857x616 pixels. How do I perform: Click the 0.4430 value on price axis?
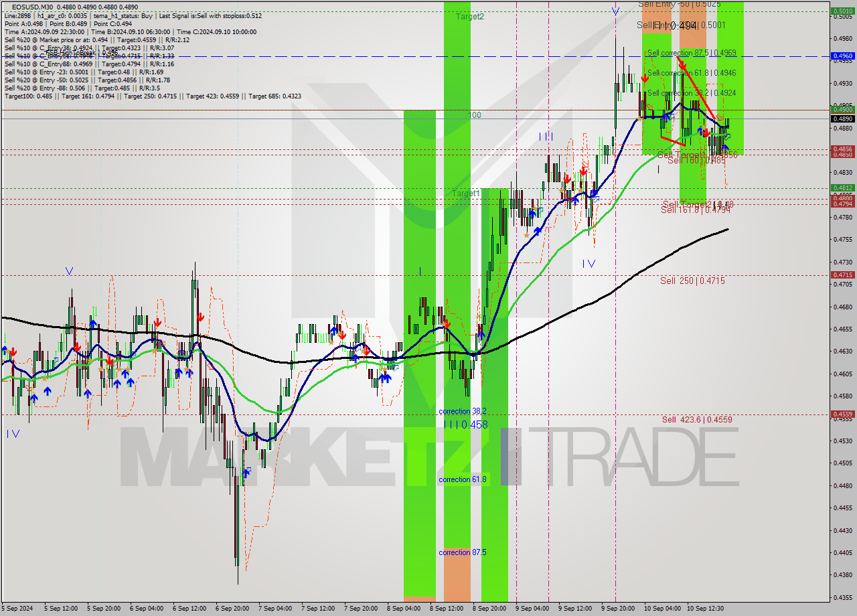843,530
